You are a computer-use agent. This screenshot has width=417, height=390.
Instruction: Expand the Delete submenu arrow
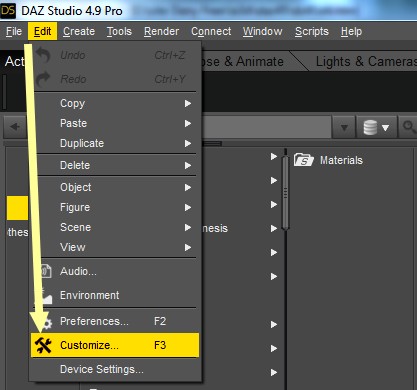click(188, 166)
